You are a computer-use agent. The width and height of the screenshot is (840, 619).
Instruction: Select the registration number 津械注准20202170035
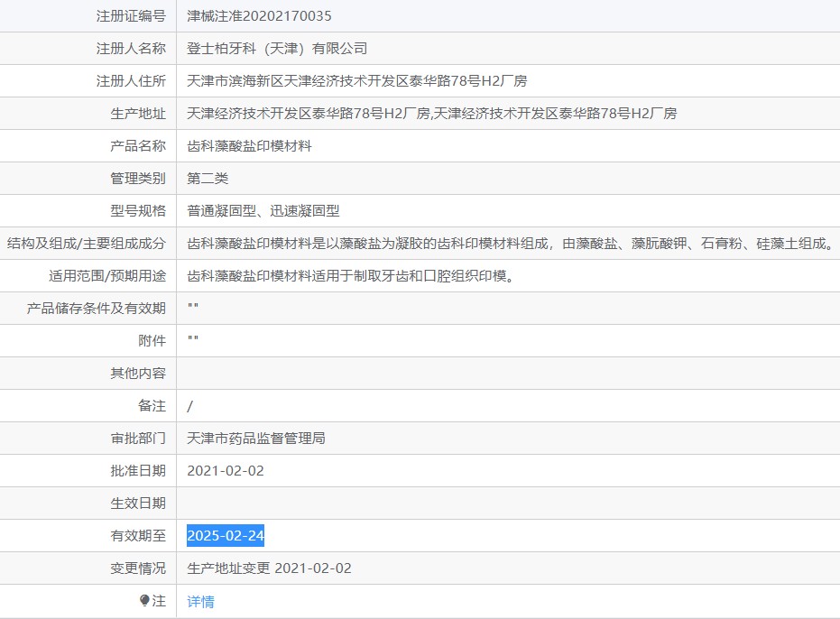(x=259, y=16)
